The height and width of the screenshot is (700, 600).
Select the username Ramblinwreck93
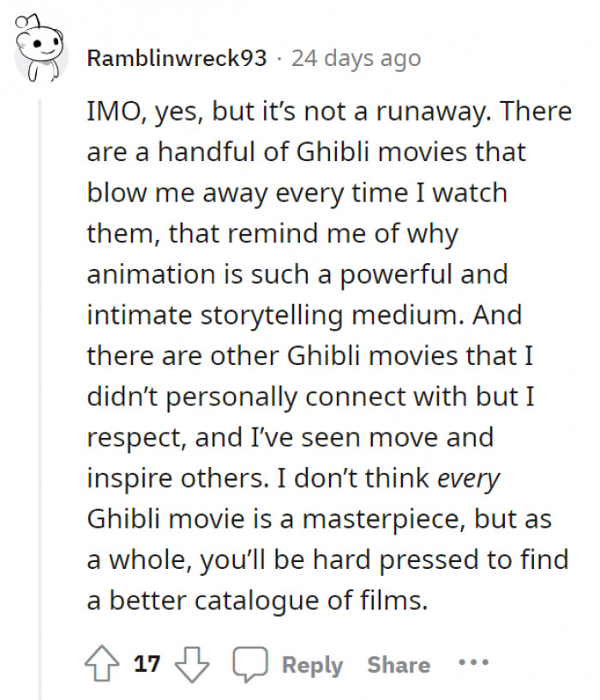pos(177,57)
